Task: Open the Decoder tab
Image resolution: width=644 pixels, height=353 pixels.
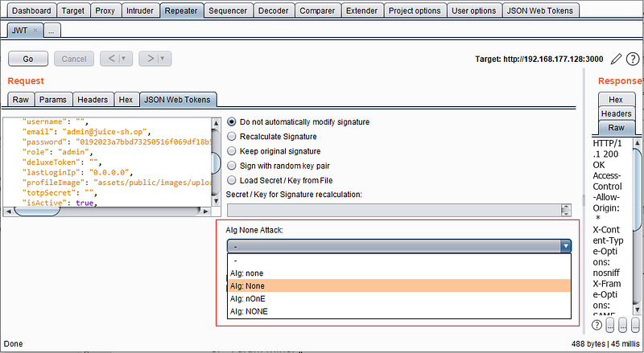Action: (x=274, y=10)
